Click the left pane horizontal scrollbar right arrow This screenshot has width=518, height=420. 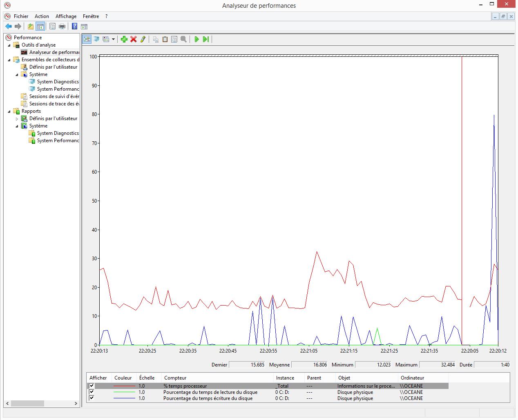pyautogui.click(x=76, y=403)
